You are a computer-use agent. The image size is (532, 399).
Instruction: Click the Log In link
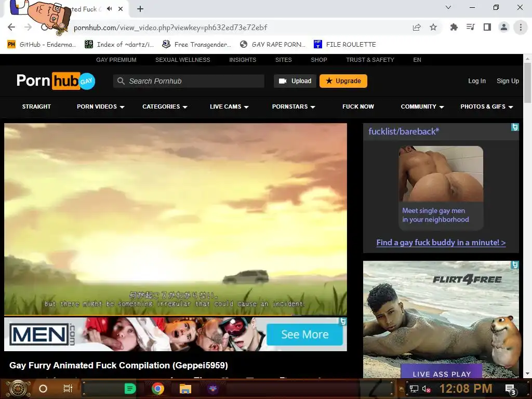(x=477, y=81)
